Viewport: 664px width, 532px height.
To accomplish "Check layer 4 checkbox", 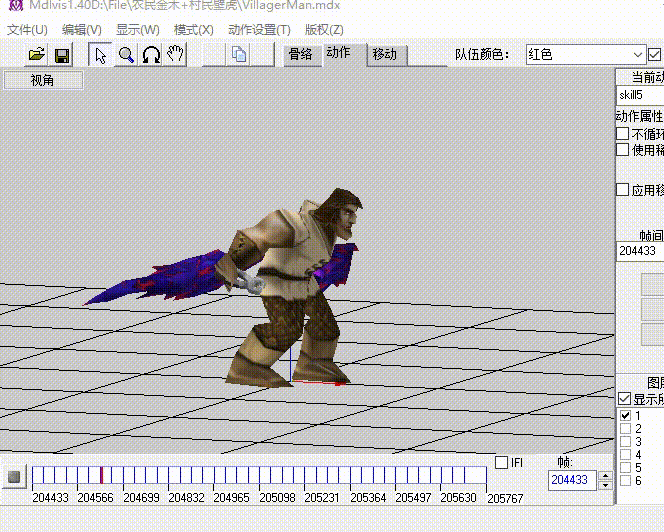I will coord(625,454).
